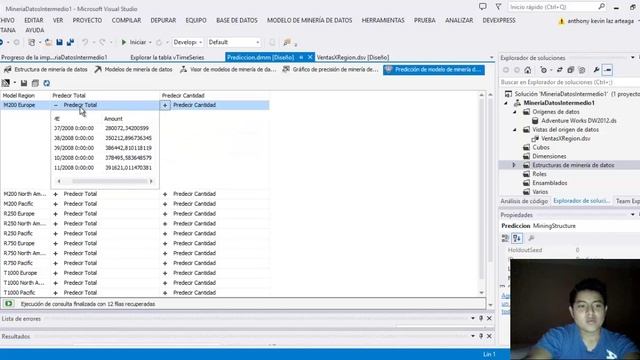The image size is (640, 360).
Task: Click the Amount column header in nested table
Action: (113, 119)
